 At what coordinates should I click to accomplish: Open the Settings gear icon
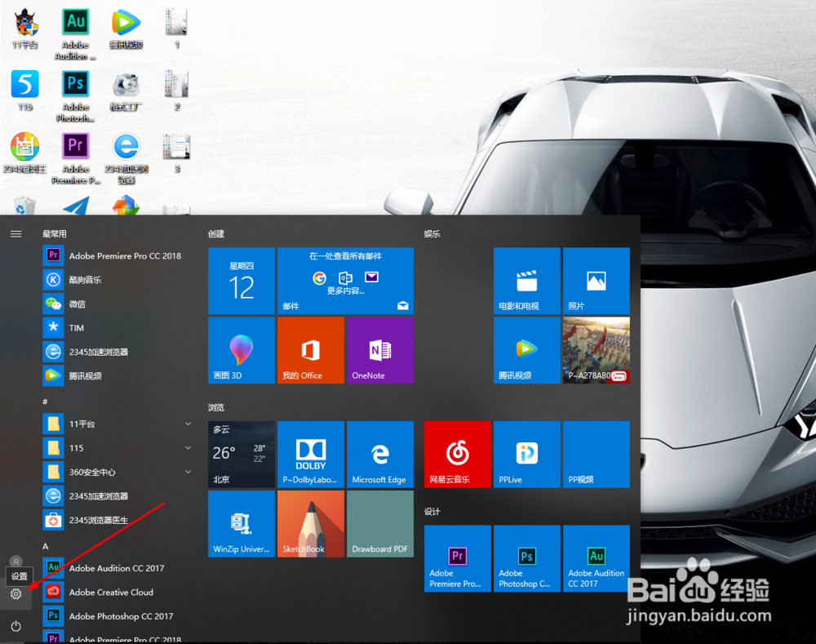[x=16, y=594]
